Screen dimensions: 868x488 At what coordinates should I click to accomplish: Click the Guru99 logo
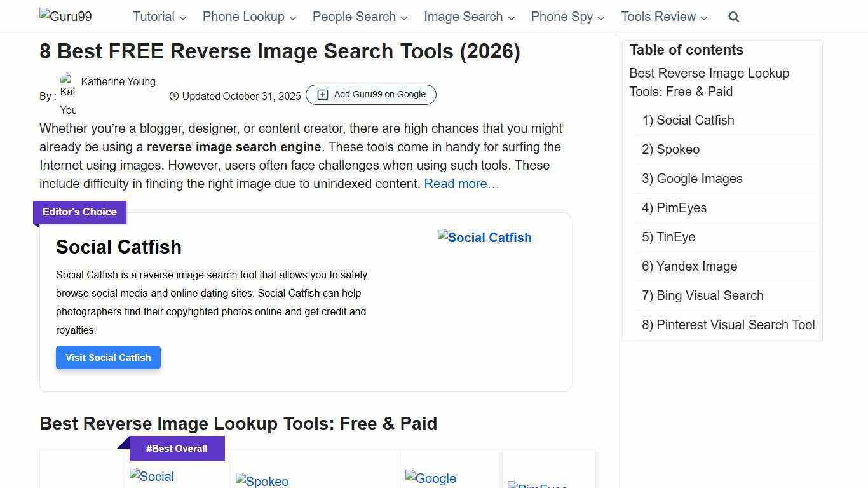tap(65, 16)
